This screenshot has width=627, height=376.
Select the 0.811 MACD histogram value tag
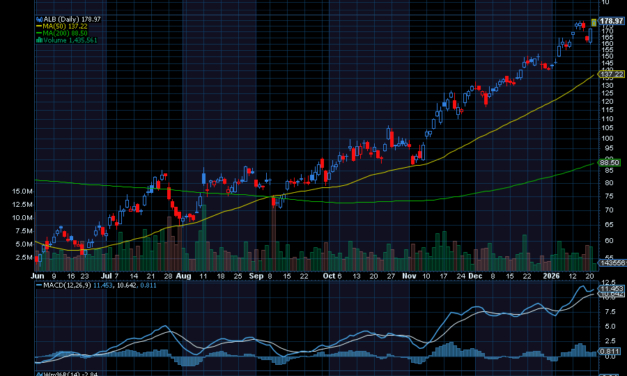pos(610,352)
